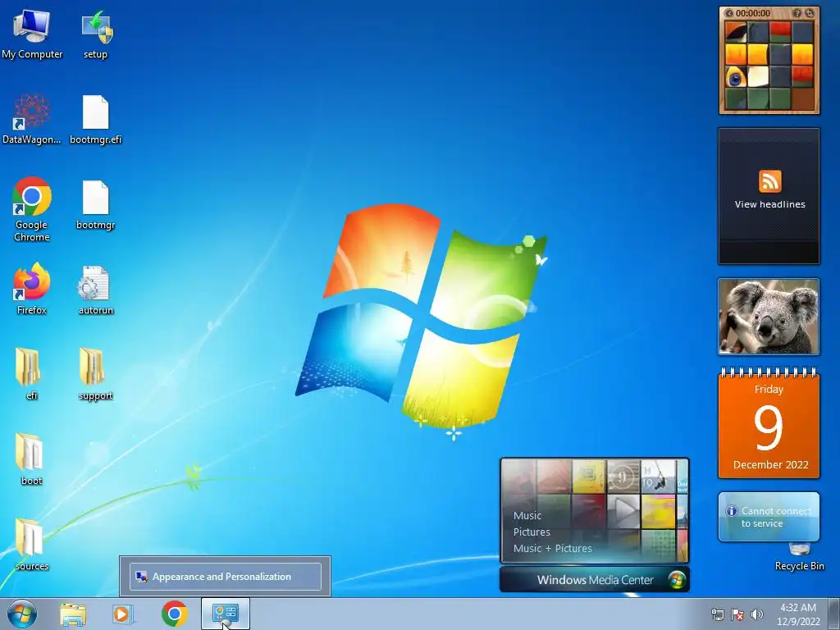840x630 pixels.
Task: Click the December 2022 calendar text
Action: (x=770, y=464)
